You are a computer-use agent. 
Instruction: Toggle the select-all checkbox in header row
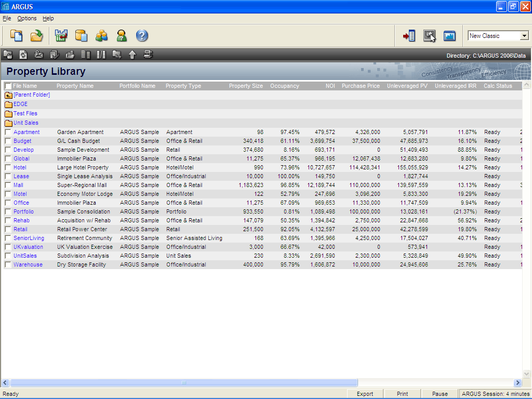click(x=8, y=86)
